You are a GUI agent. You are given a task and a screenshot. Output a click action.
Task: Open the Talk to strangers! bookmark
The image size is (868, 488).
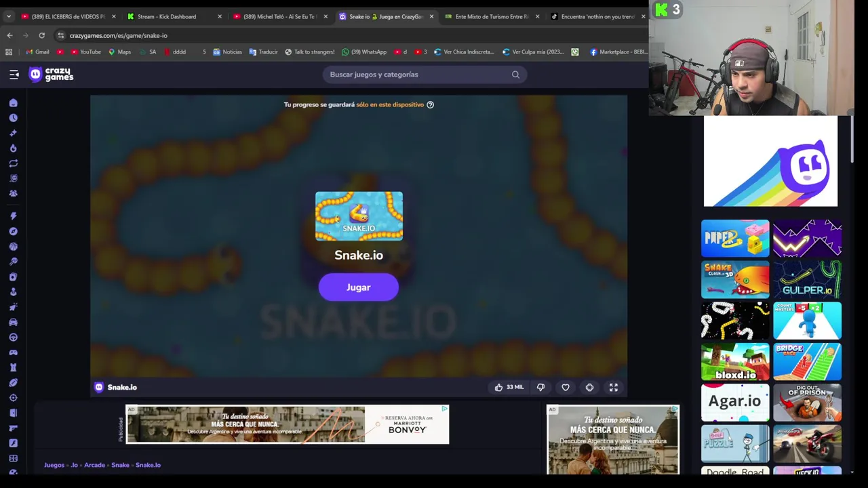309,52
